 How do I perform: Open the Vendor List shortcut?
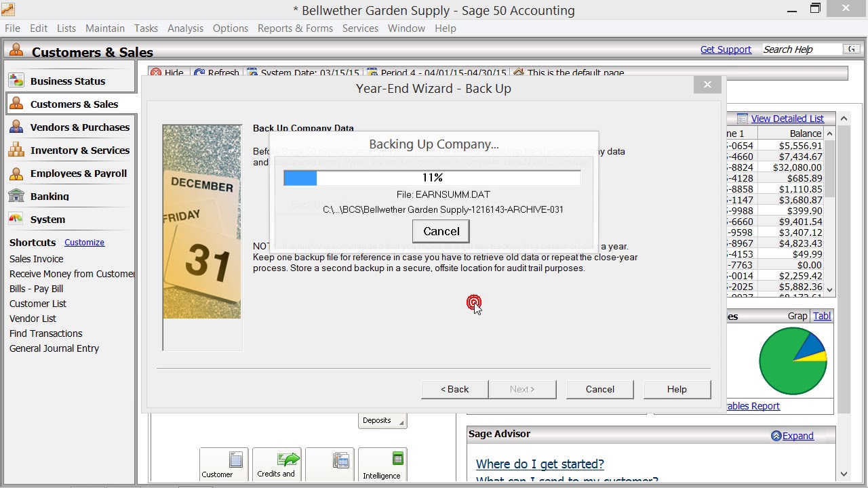[x=33, y=319]
